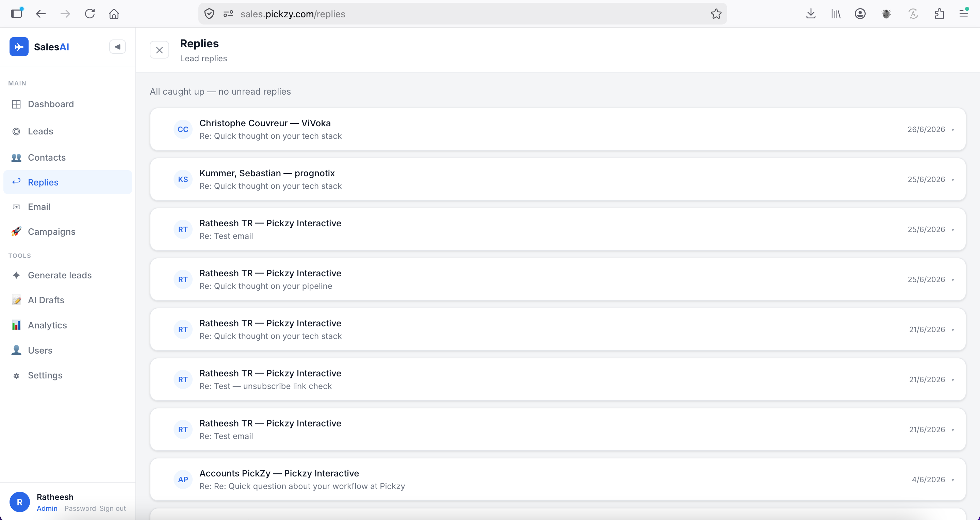Screen dimensions: 980x520
Task: Open the browser extensions puzzle icon
Action: pyautogui.click(x=939, y=14)
